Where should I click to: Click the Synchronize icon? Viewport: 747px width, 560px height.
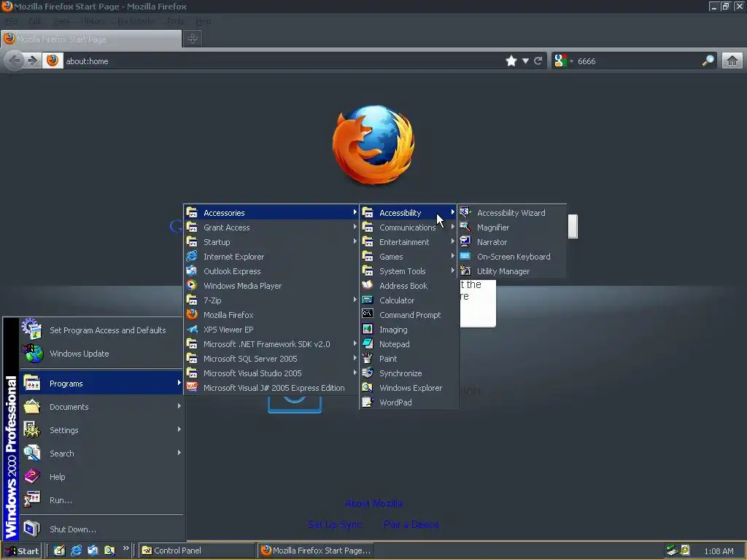[x=368, y=373]
